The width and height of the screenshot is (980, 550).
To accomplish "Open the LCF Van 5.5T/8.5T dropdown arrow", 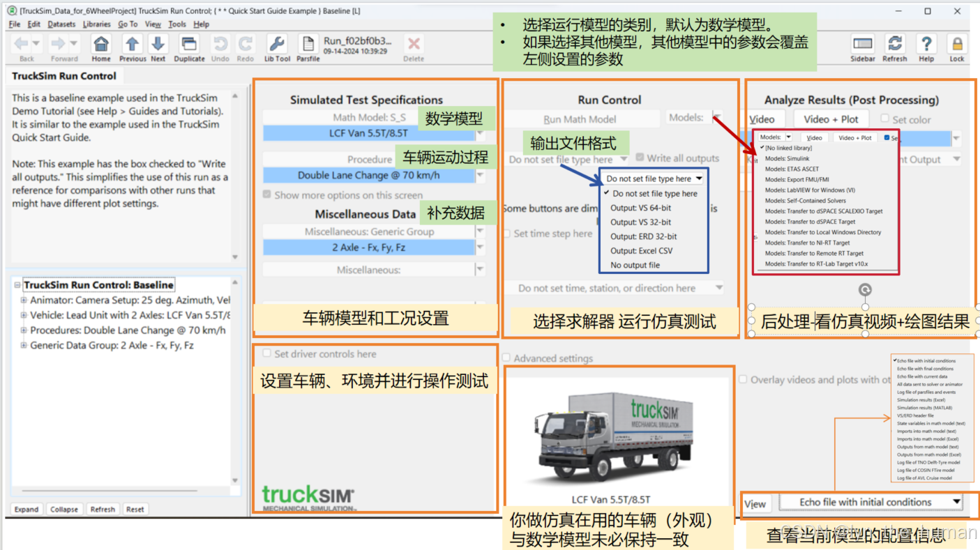I will tap(480, 133).
